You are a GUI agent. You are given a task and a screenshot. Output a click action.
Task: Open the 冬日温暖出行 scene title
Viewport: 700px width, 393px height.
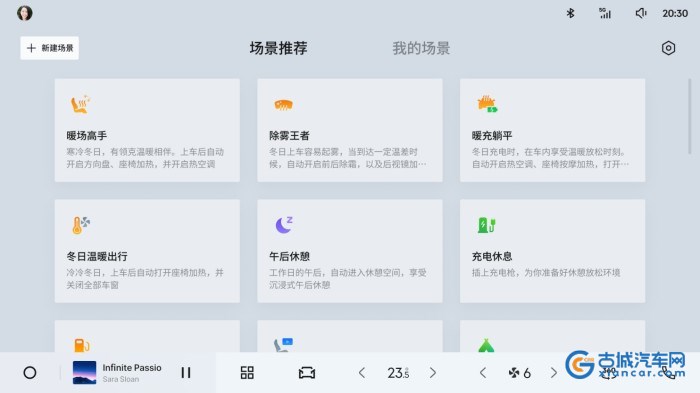[97, 256]
